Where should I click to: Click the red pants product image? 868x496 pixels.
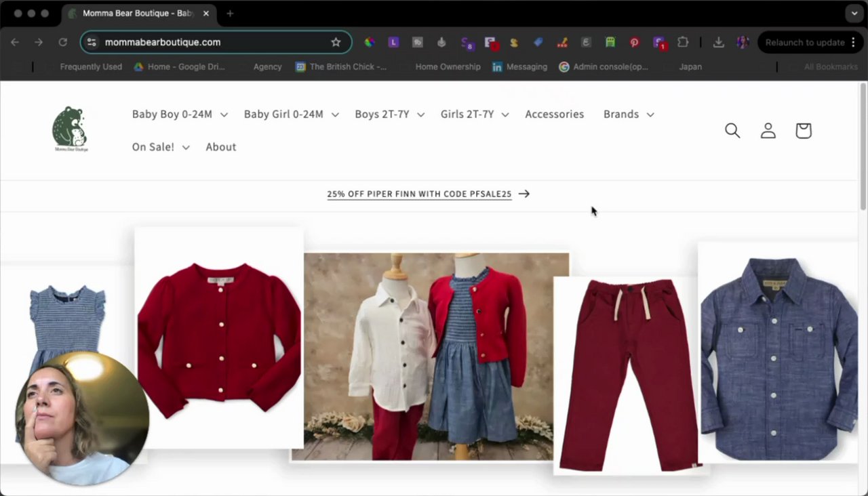point(627,375)
